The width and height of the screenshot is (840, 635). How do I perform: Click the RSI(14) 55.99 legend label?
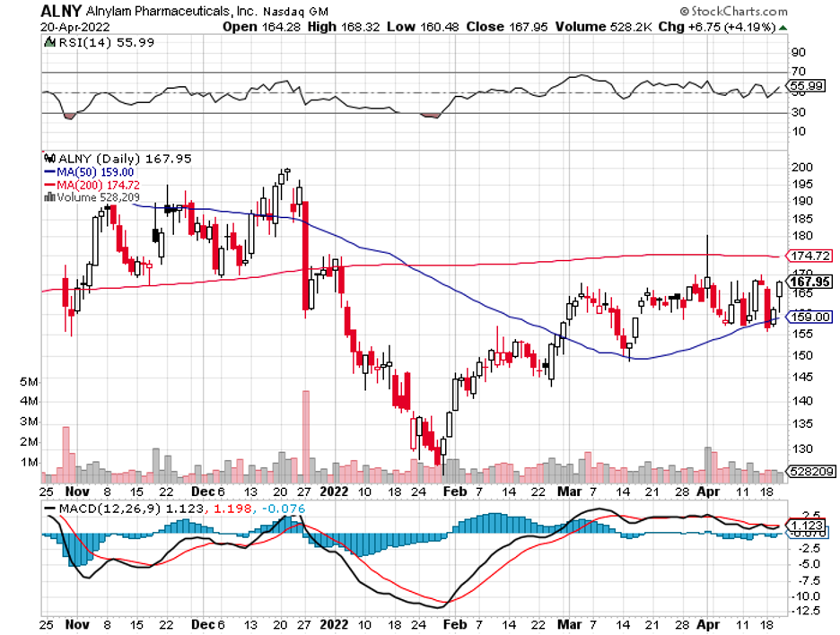(106, 42)
